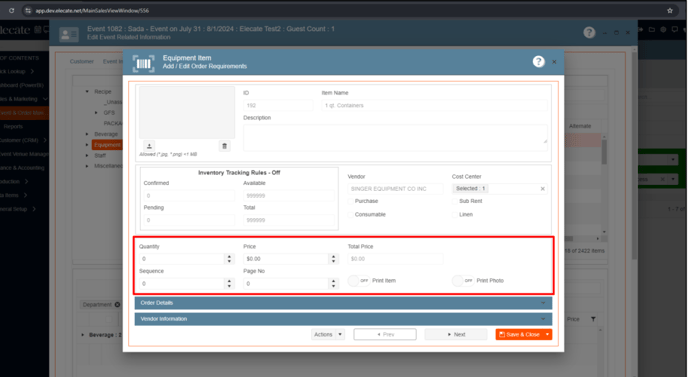Click the 'Inventory Tracking Rules - Off' heading
This screenshot has height=377, width=688.
[239, 173]
